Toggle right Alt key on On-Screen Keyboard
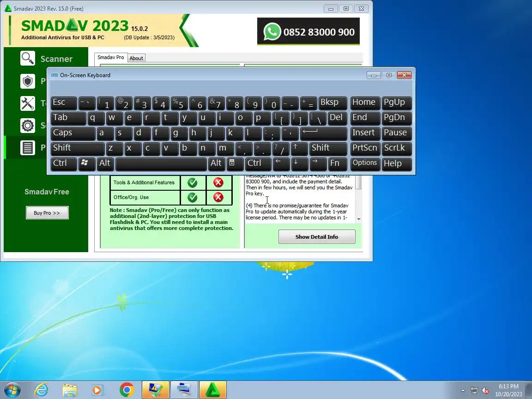The width and height of the screenshot is (532, 399). (217, 163)
